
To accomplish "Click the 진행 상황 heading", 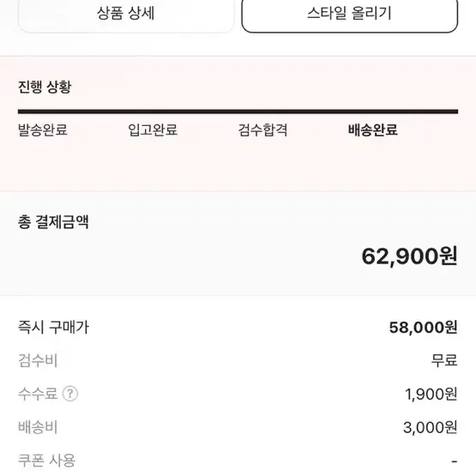I will point(45,87).
